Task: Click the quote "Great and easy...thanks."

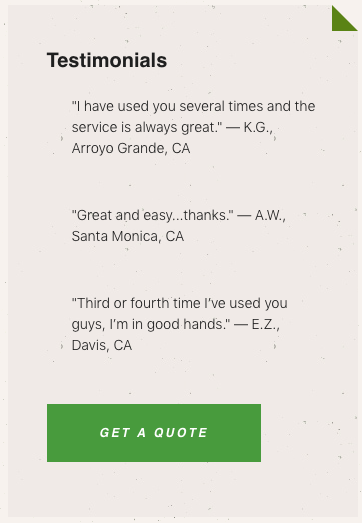Action: click(x=153, y=215)
